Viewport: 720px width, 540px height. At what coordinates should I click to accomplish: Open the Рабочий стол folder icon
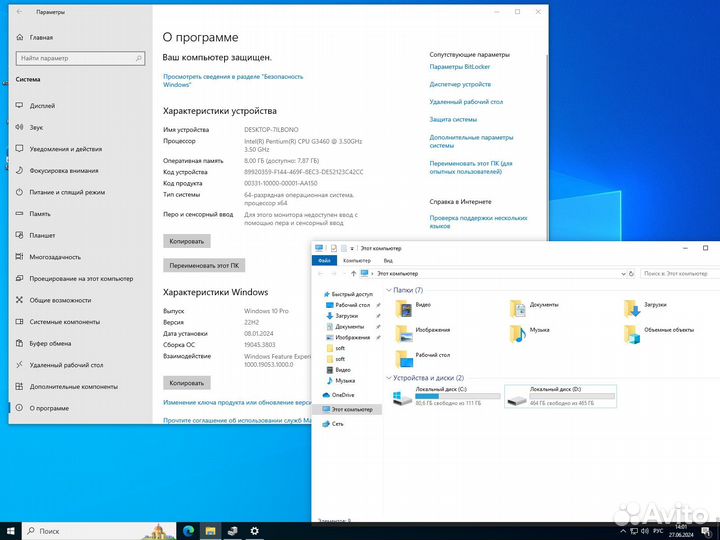click(x=404, y=359)
